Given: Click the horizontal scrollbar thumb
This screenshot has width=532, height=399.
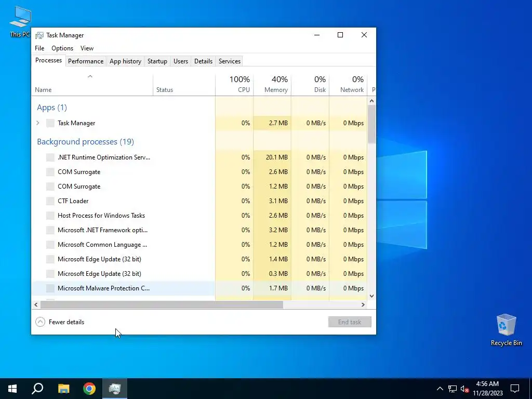Looking at the screenshot, I should tap(162, 304).
